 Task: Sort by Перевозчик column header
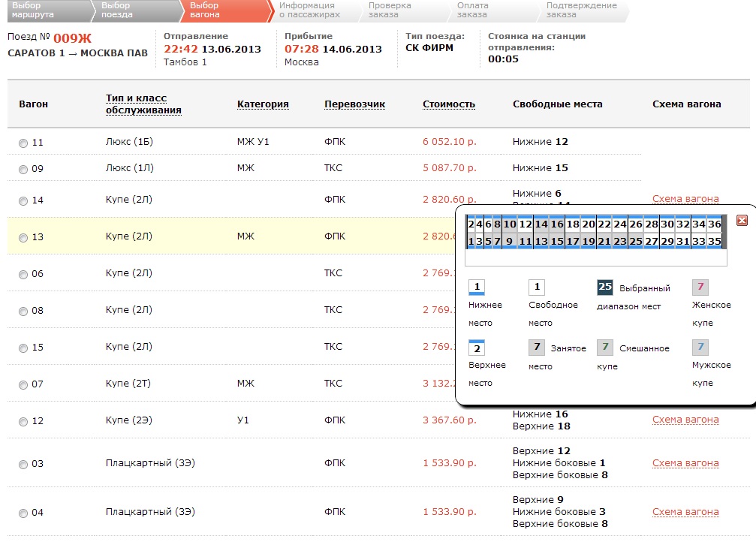[x=354, y=104]
